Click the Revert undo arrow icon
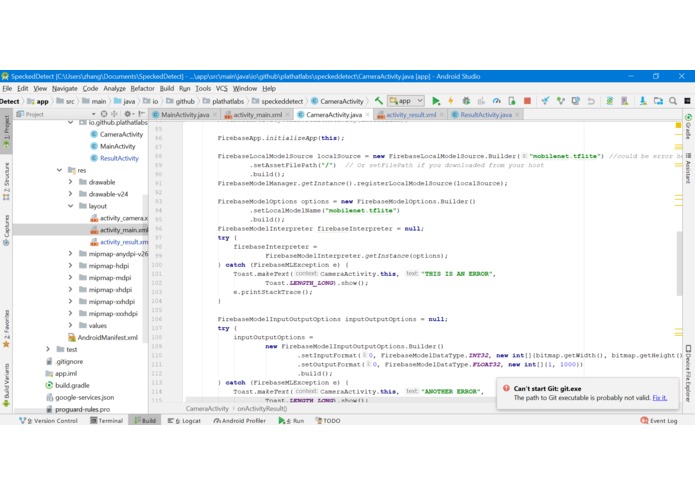This screenshot has height=494, width=695. click(x=591, y=101)
